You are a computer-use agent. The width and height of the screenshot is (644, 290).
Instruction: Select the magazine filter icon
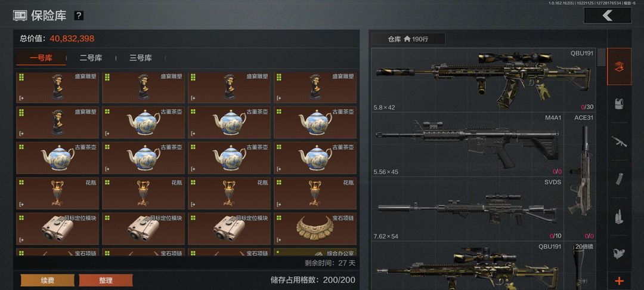coord(619,179)
